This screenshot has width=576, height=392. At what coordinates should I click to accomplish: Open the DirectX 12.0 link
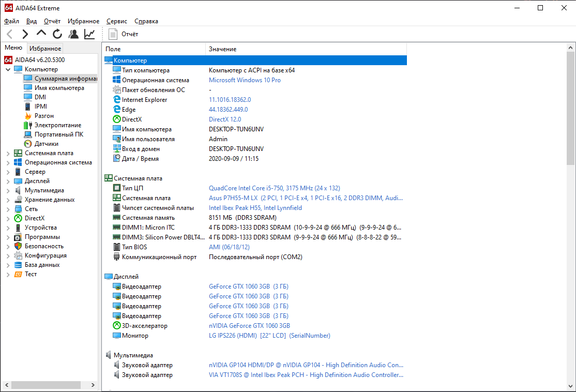(x=225, y=119)
